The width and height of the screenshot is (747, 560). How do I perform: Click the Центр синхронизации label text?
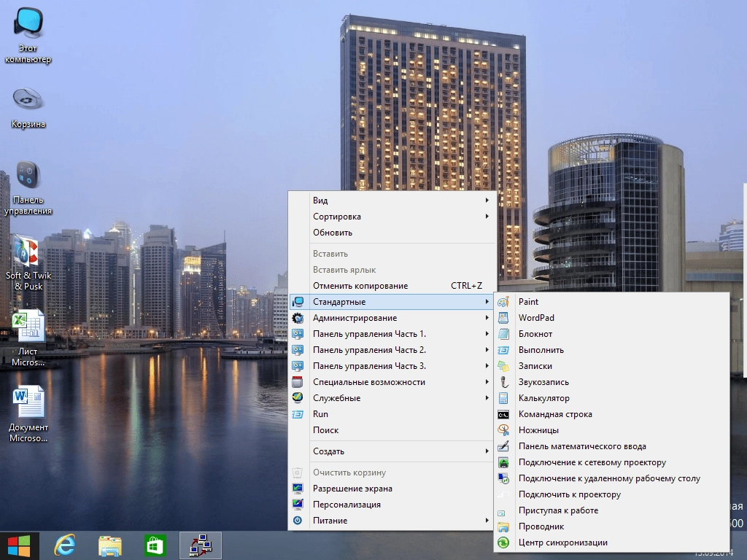click(562, 542)
